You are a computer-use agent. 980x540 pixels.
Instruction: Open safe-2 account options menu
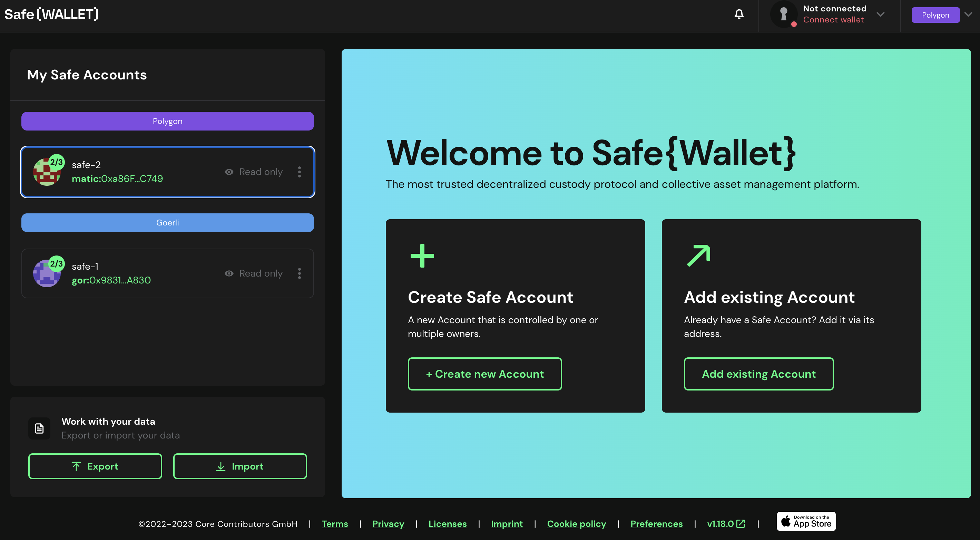pos(300,172)
